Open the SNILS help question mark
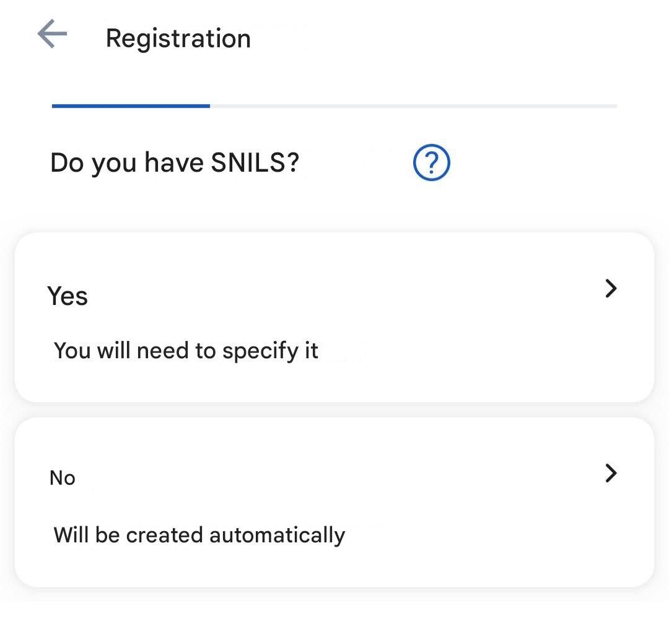Viewport: 669px width, 644px height. click(431, 163)
